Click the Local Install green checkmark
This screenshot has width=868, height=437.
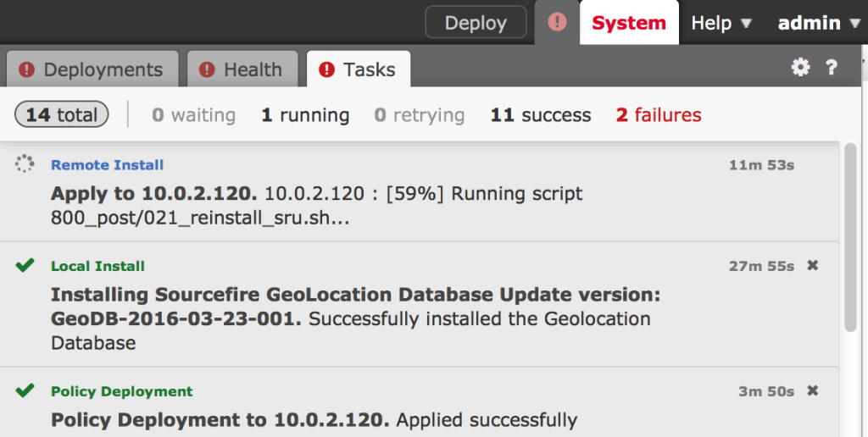[25, 266]
